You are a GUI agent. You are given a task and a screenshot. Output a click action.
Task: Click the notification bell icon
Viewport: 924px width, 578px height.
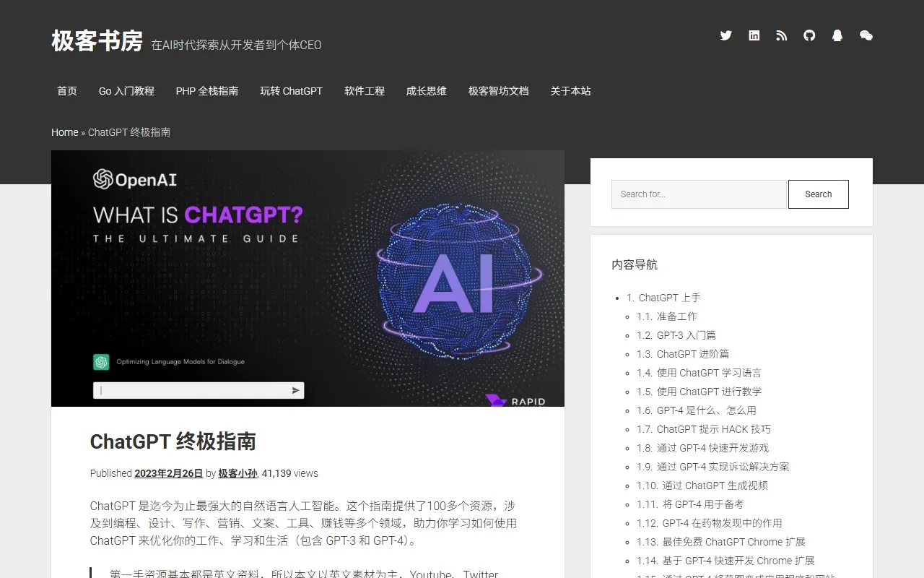pyautogui.click(x=837, y=35)
